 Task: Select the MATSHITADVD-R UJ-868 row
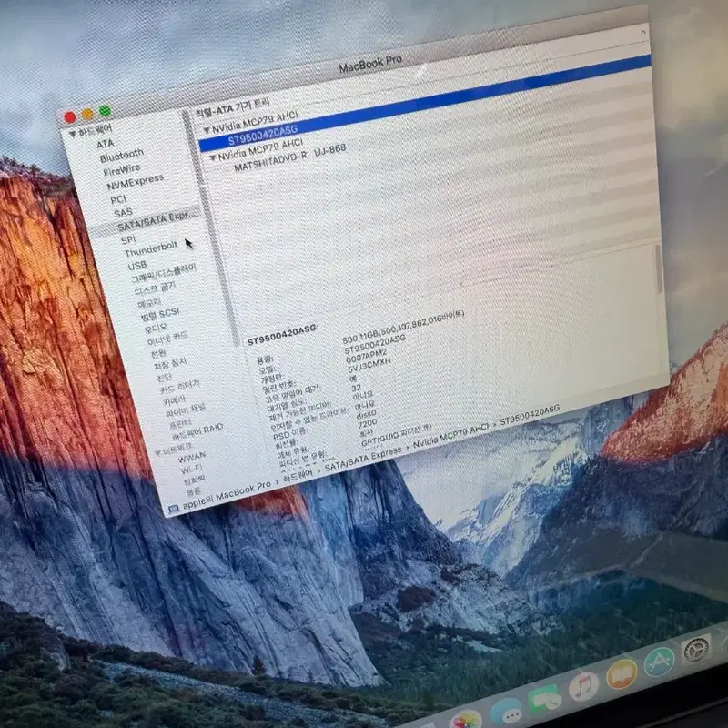[x=289, y=157]
